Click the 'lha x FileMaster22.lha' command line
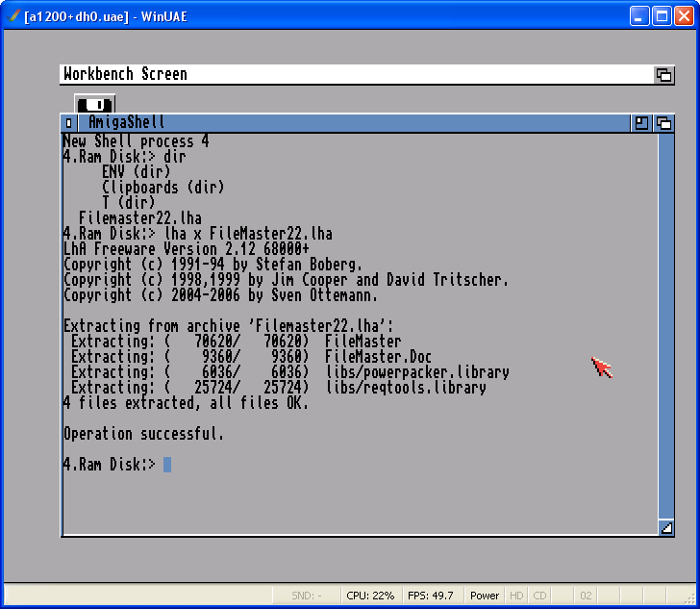The width and height of the screenshot is (700, 609). coord(249,233)
